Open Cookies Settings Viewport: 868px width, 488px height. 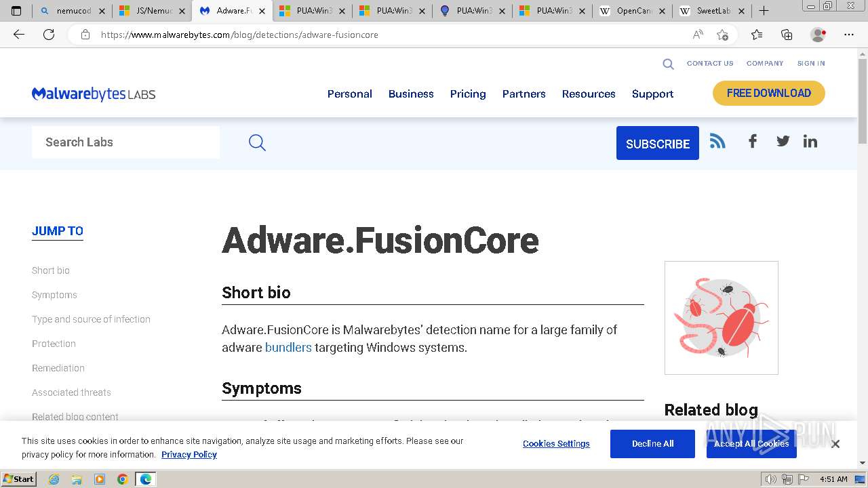click(x=556, y=444)
